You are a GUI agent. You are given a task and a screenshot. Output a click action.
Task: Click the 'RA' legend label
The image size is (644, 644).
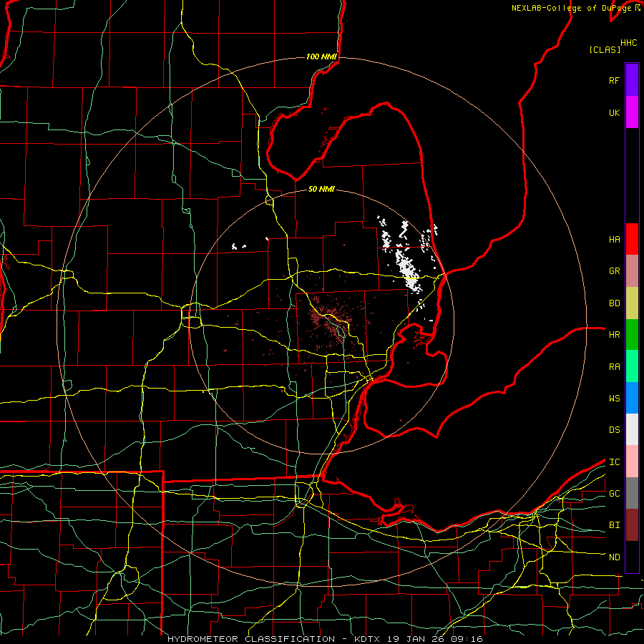click(x=614, y=367)
